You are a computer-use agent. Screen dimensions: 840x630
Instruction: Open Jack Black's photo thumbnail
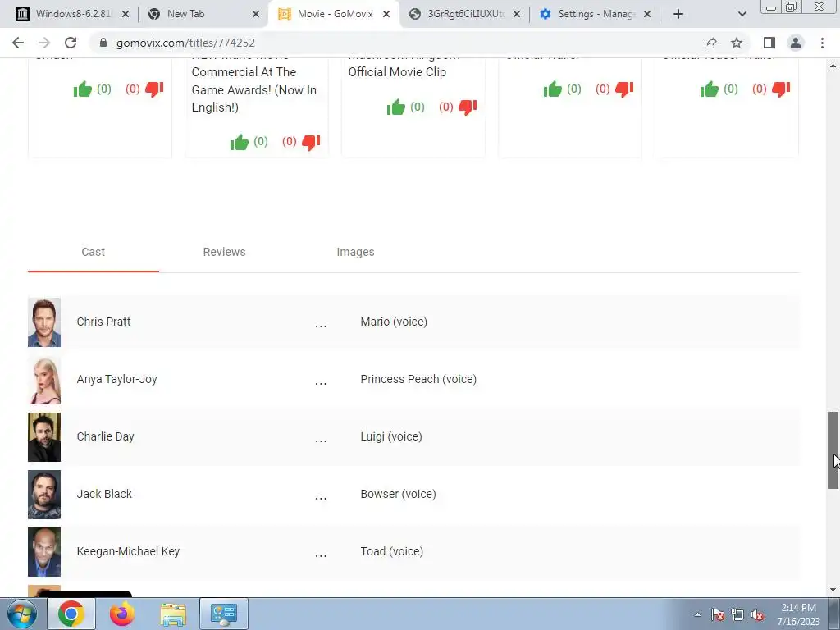(44, 495)
